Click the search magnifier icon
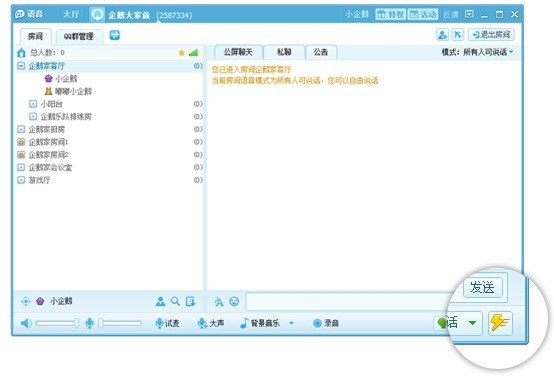Viewport: 554px width, 378px height. point(175,301)
